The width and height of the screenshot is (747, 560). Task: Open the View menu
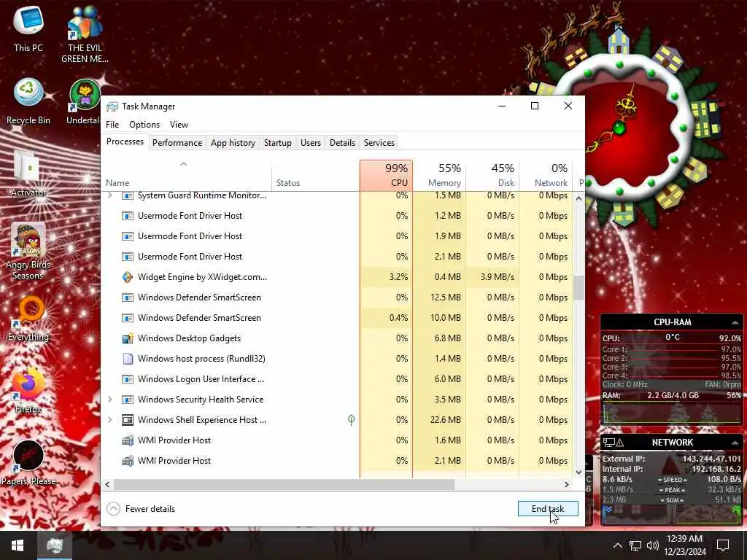point(179,124)
